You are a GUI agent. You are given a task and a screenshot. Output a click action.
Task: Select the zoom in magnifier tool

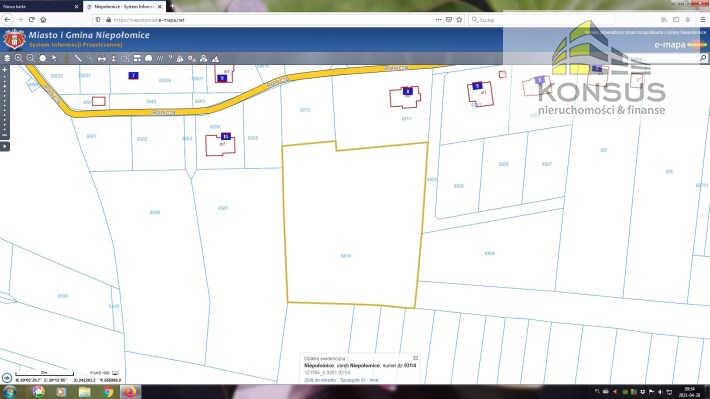tap(19, 58)
